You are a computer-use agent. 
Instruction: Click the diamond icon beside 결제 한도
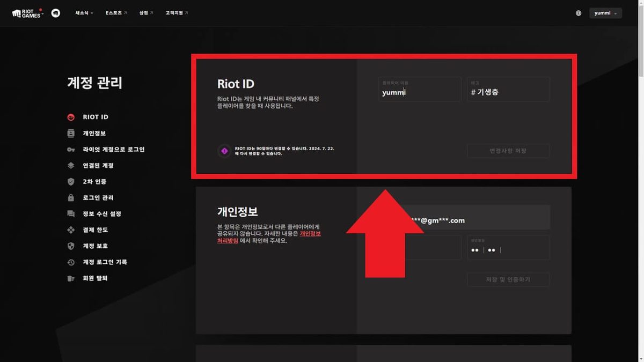tap(71, 230)
